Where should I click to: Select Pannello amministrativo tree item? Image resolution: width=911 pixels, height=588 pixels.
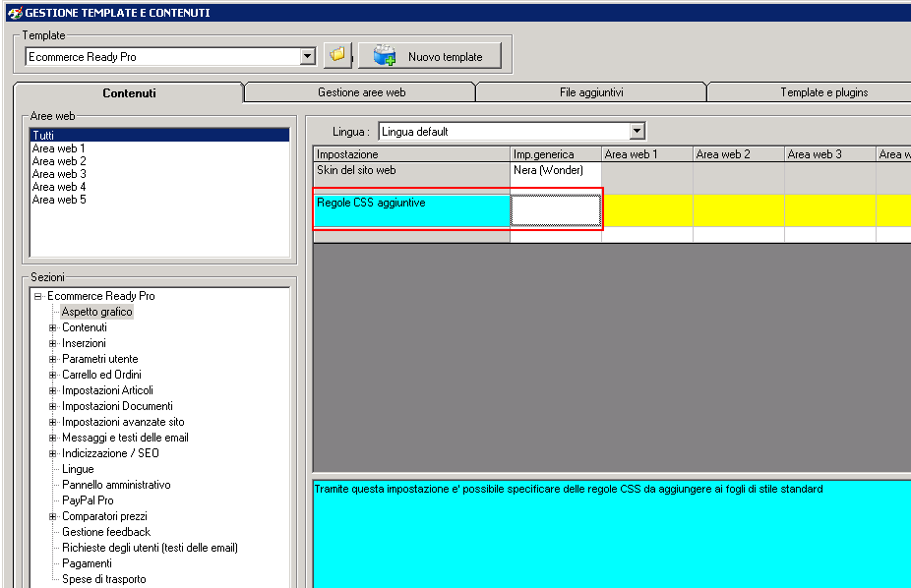pyautogui.click(x=116, y=485)
